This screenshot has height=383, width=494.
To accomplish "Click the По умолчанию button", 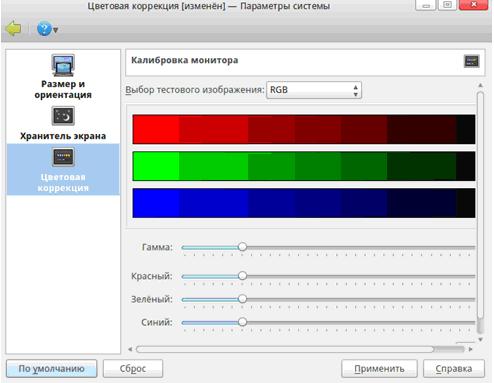I will click(x=52, y=369).
